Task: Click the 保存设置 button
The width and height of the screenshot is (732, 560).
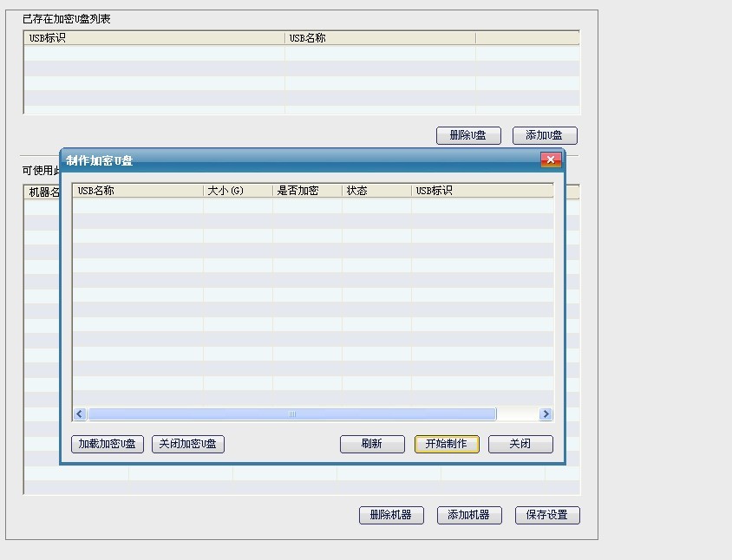Action: point(547,515)
